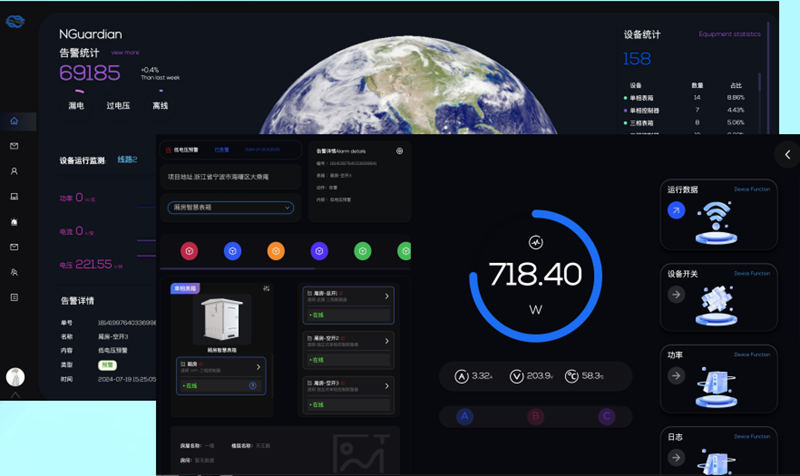Switch to the 线路2 tab
The image size is (800, 476).
127,160
